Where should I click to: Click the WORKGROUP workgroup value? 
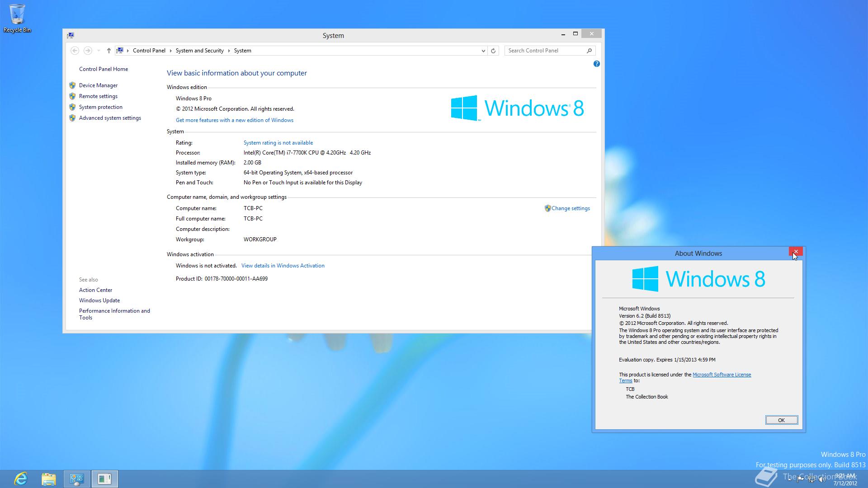[x=260, y=239]
